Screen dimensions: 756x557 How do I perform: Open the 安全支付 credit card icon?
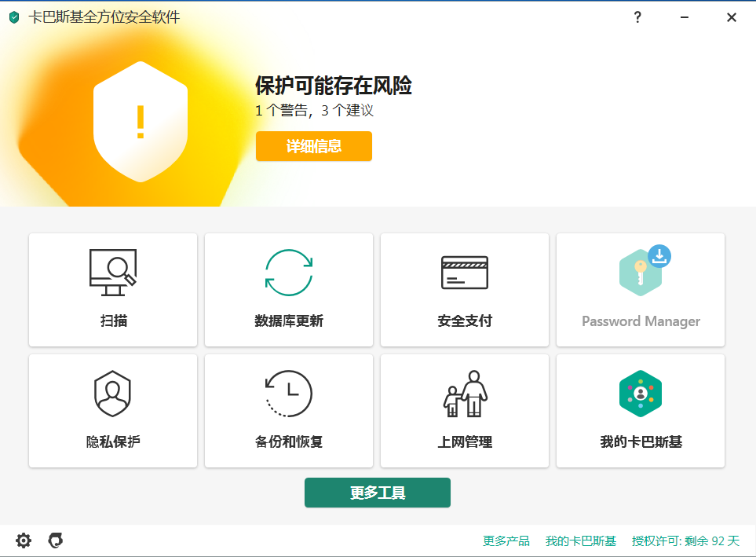tap(465, 273)
